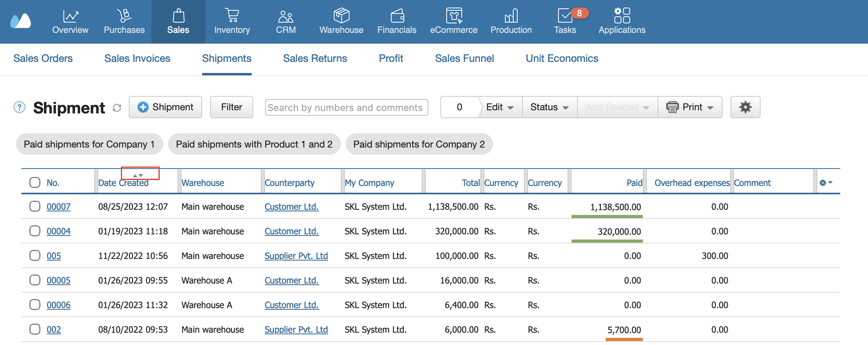Select the checkbox for shipment 005
The width and height of the screenshot is (868, 345).
pyautogui.click(x=35, y=255)
